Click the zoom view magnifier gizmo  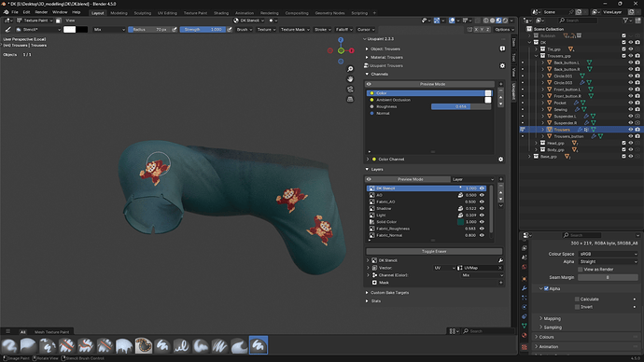[350, 69]
